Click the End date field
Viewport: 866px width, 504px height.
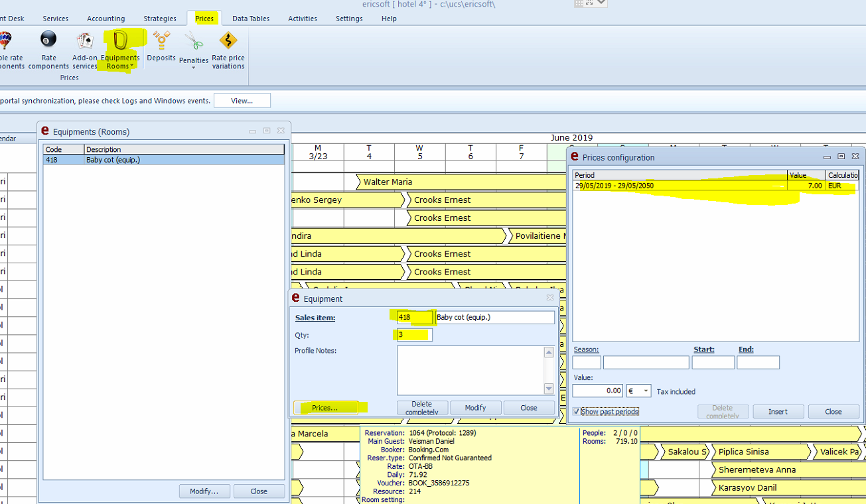[758, 363]
